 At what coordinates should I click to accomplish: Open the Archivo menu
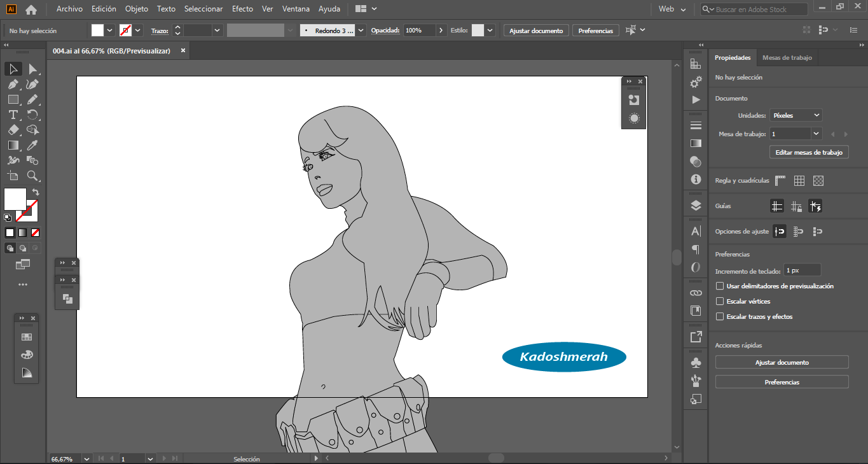(x=69, y=10)
